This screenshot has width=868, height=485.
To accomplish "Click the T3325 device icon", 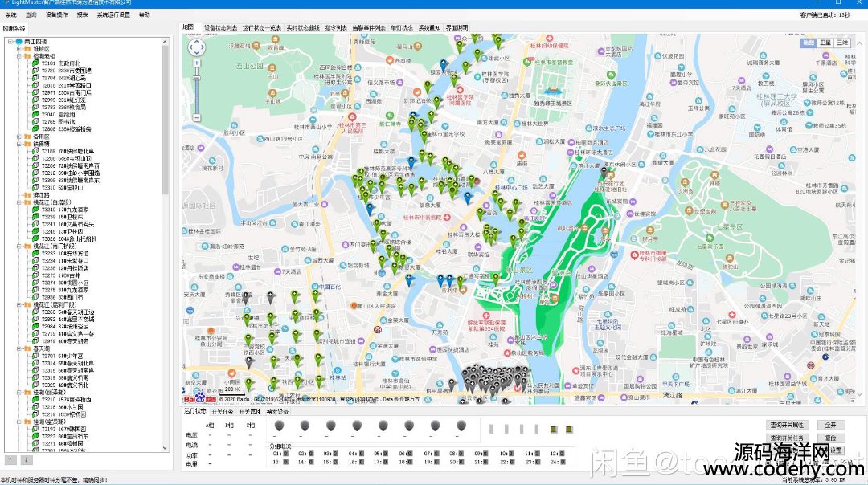I will coord(35,385).
